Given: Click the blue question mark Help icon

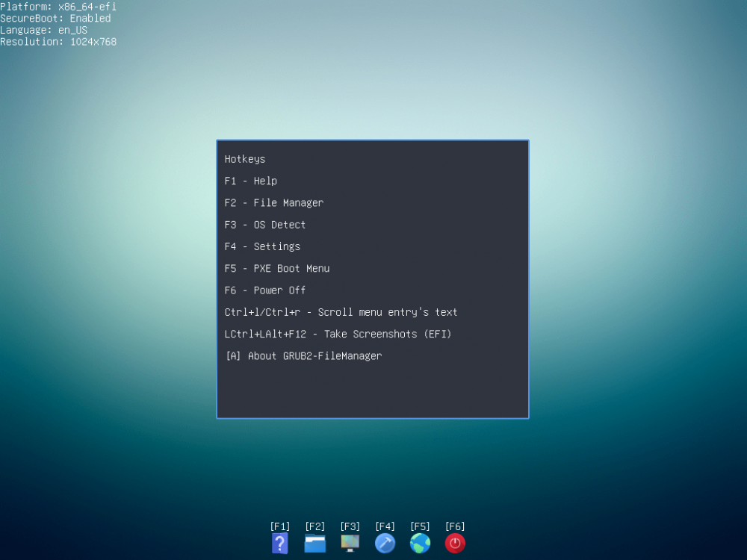Looking at the screenshot, I should point(280,543).
